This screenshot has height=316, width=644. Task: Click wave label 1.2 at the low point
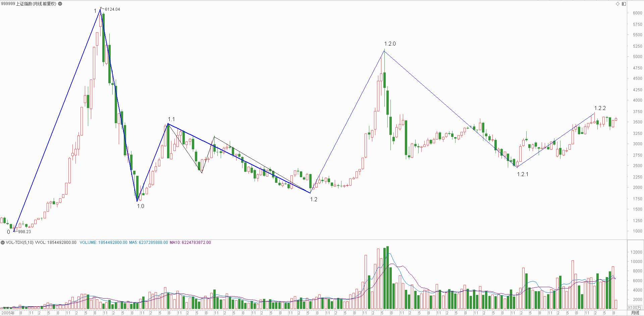pos(314,199)
